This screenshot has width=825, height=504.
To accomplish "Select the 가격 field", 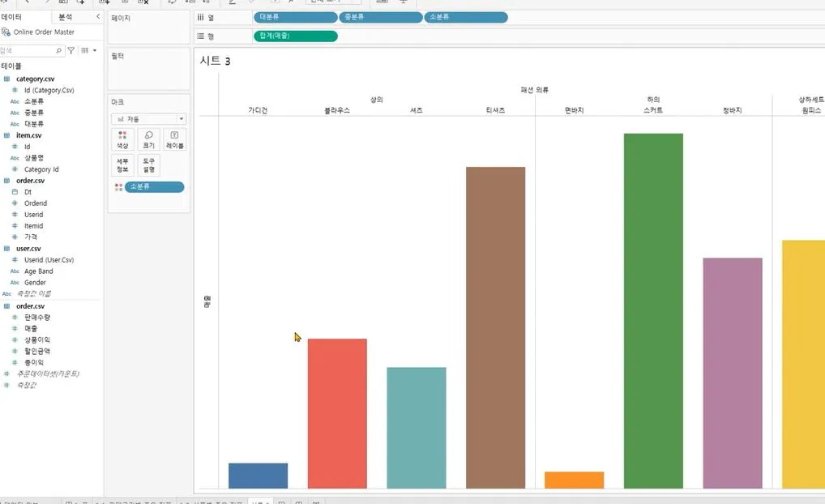I will pos(31,237).
